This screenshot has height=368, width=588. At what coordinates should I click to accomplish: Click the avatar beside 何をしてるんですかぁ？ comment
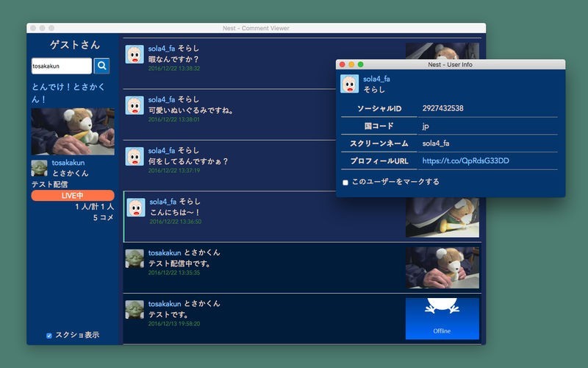(x=135, y=156)
